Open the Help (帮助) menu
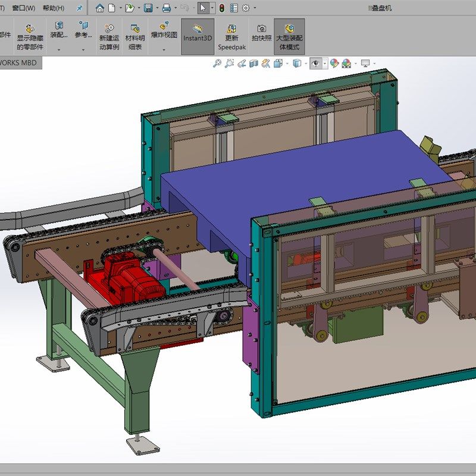The image size is (476, 476). point(54,8)
